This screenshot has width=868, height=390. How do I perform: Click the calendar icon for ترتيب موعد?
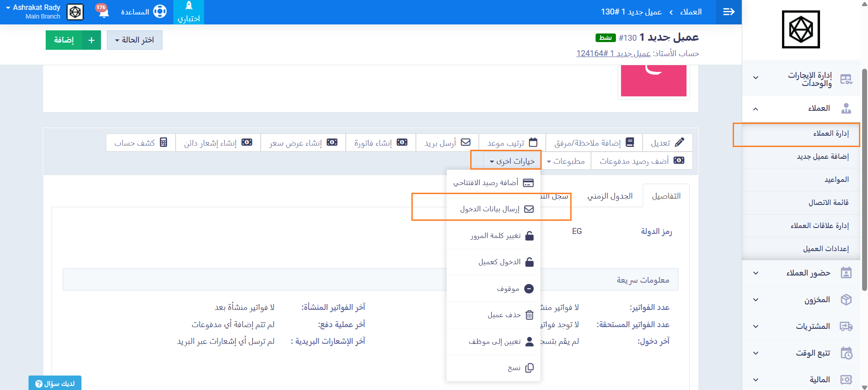(533, 143)
